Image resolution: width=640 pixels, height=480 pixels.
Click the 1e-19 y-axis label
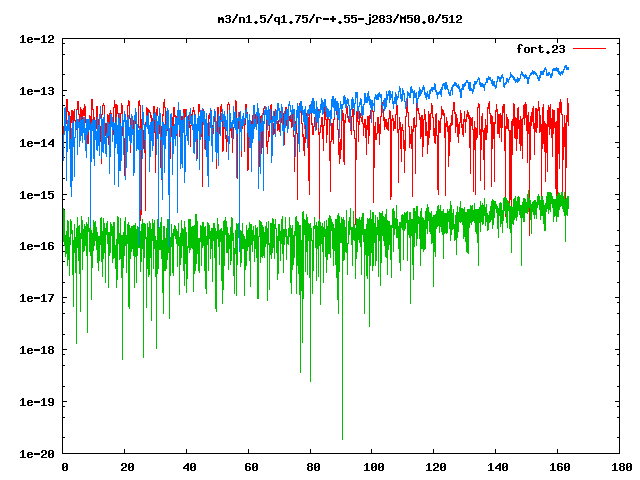(37, 402)
